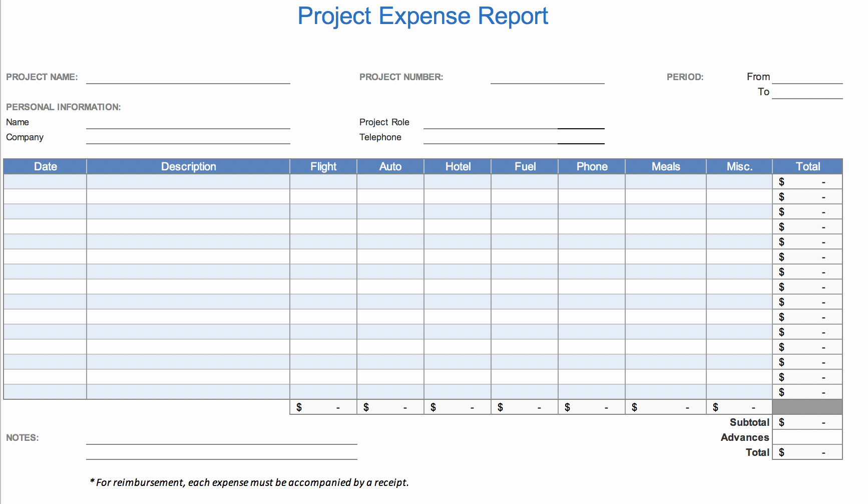Click the Telephone label

tap(380, 137)
